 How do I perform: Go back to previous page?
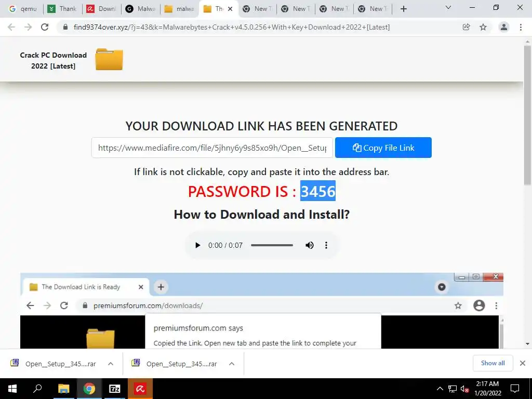[x=11, y=27]
